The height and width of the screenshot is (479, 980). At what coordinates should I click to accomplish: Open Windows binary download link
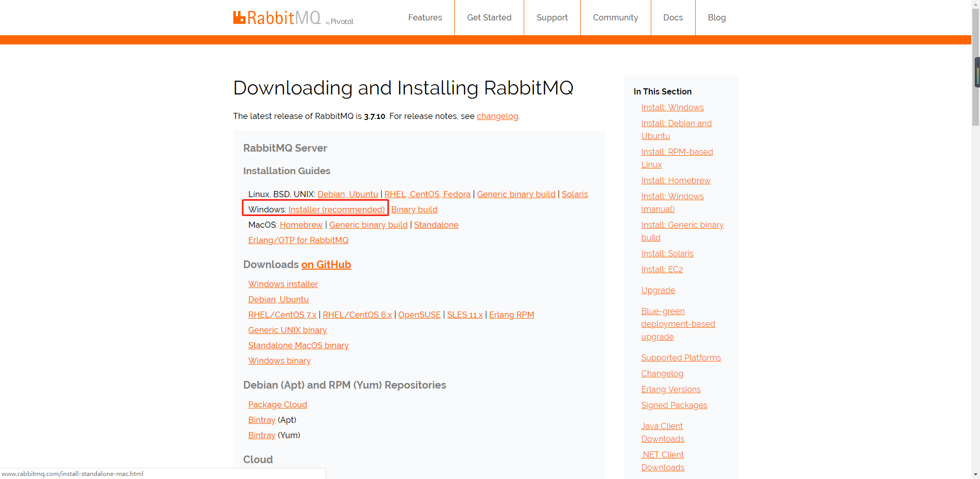point(279,361)
